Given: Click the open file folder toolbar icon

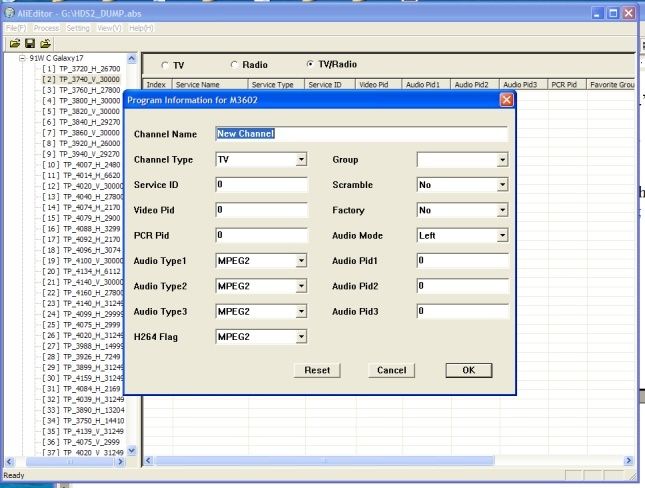Looking at the screenshot, I should [15, 43].
